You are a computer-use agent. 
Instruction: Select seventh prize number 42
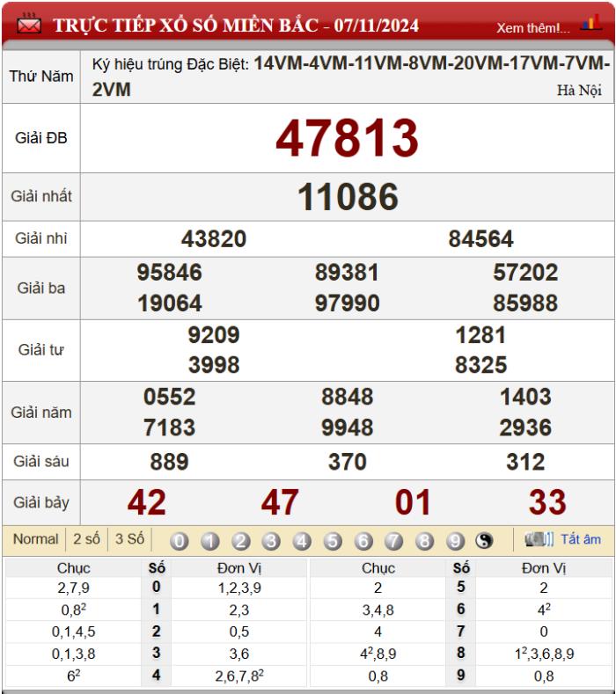coord(147,502)
